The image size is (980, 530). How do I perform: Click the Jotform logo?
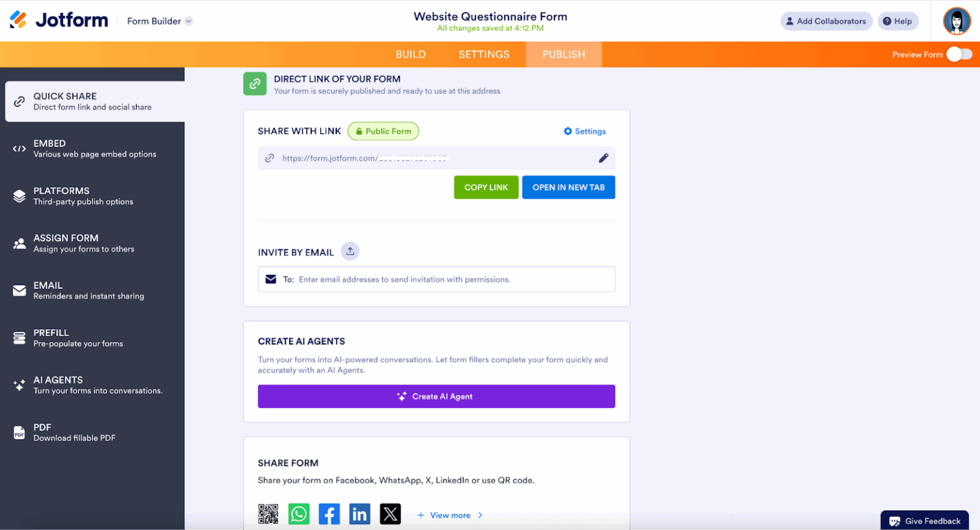click(x=59, y=20)
